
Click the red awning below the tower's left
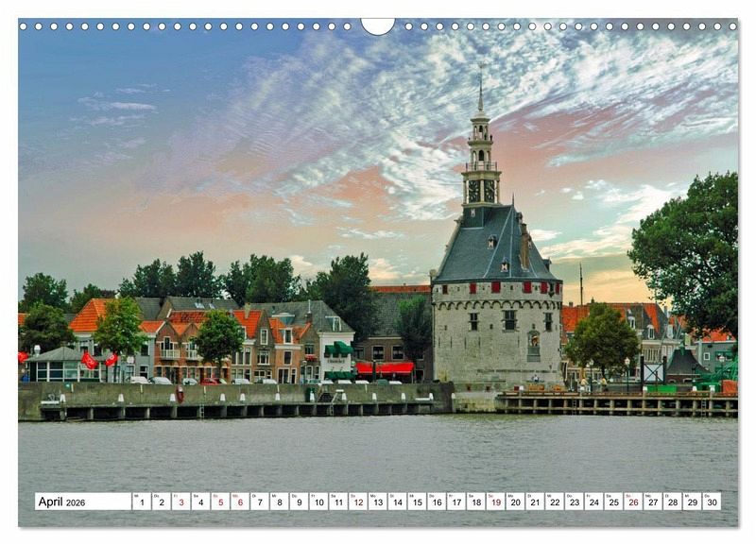click(x=385, y=367)
